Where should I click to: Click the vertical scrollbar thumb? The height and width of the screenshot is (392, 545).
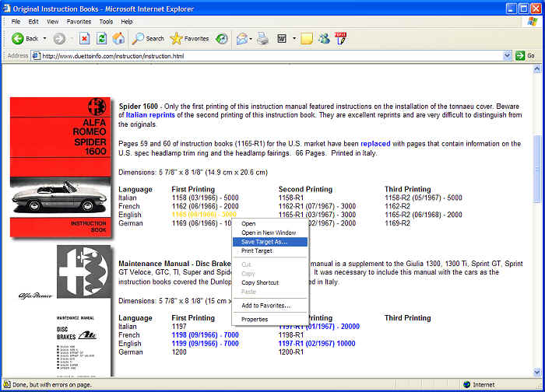(537, 169)
